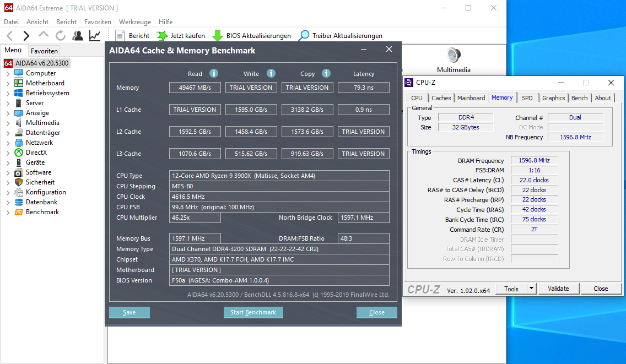This screenshot has width=626, height=364.
Task: Expand the Geräte tree node chevron
Action: [x=8, y=162]
